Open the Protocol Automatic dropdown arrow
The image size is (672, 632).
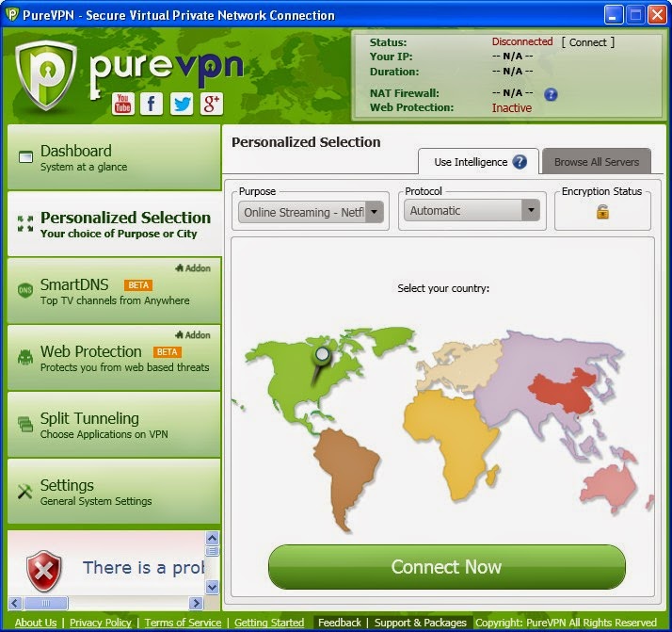(x=531, y=210)
